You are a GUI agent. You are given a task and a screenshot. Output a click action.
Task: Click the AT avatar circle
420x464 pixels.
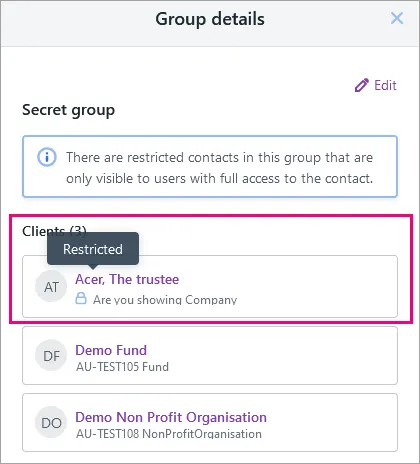click(51, 286)
